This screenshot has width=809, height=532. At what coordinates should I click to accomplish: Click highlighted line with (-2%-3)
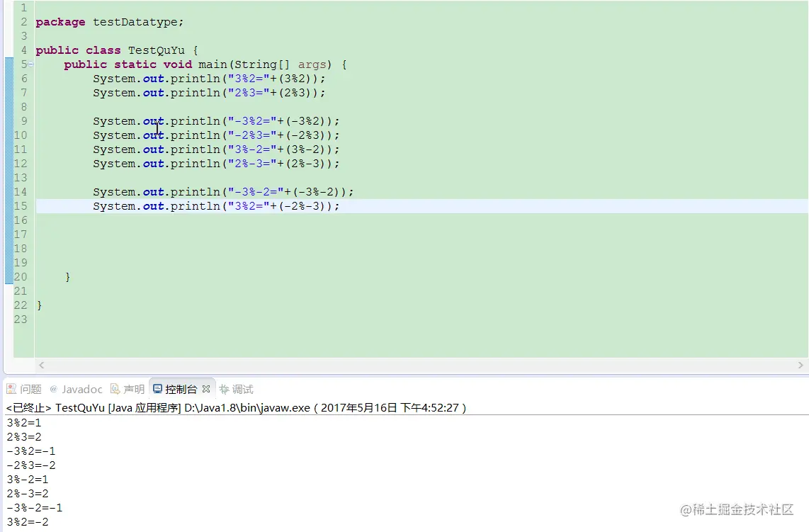coord(216,206)
